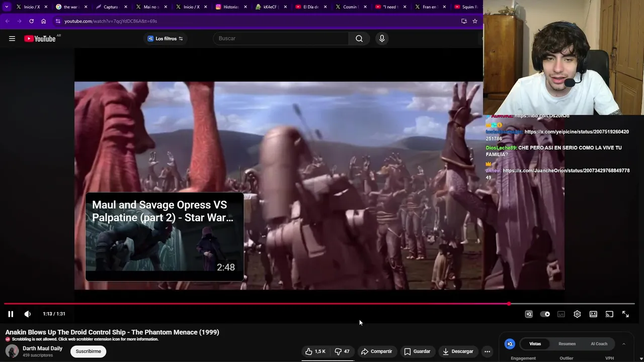The width and height of the screenshot is (644, 362).
Task: Start voice search with the microphone icon
Action: point(382,39)
